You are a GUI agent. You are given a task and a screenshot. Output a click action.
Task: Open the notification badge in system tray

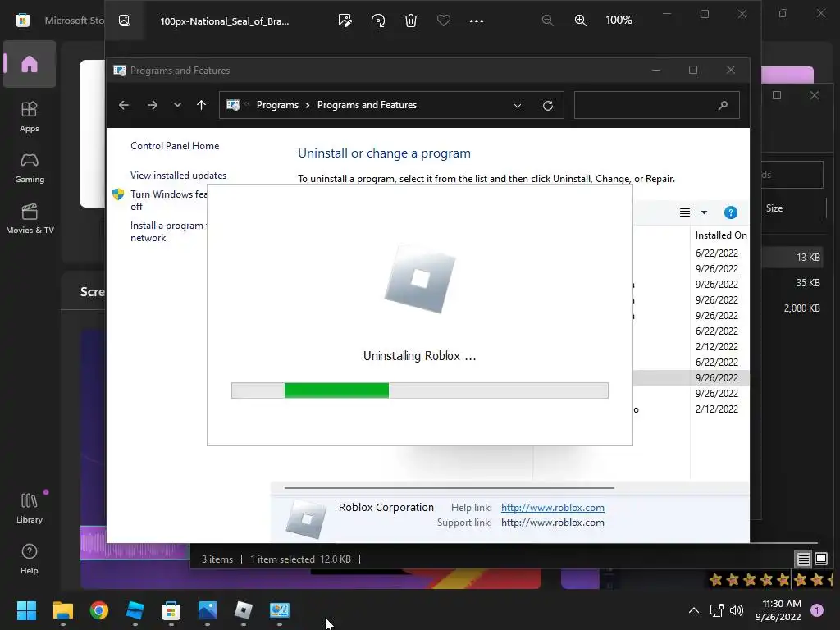(x=818, y=610)
